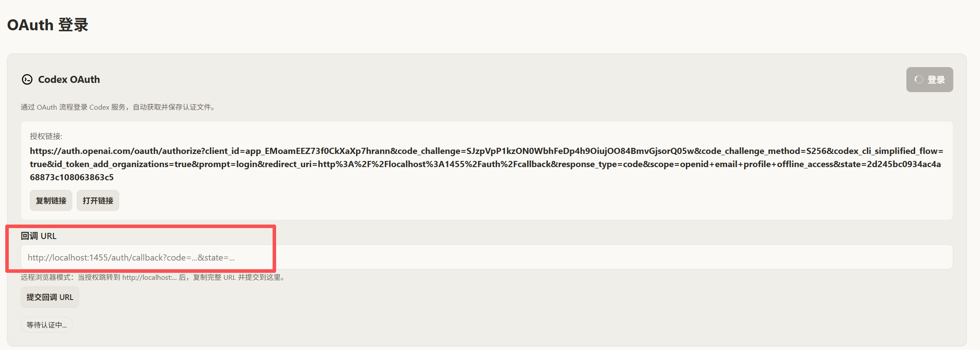This screenshot has width=980, height=350.
Task: Click the http://localhost:... text in the hint
Action: click(x=149, y=277)
